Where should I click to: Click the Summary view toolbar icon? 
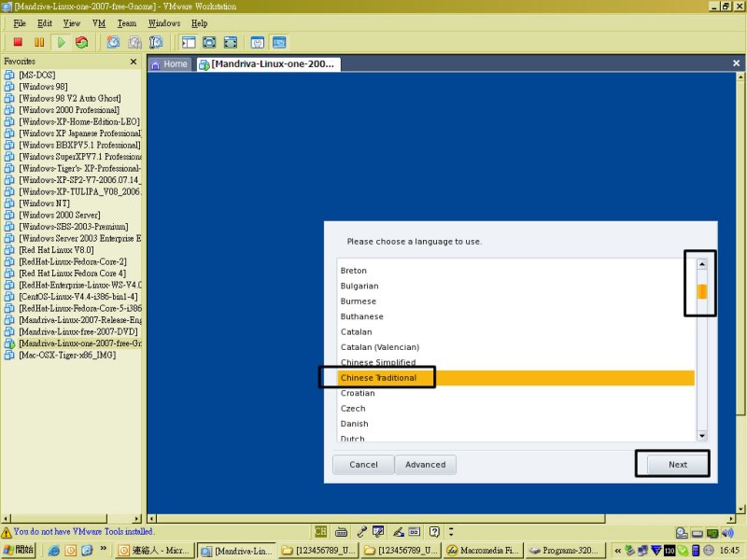[258, 42]
